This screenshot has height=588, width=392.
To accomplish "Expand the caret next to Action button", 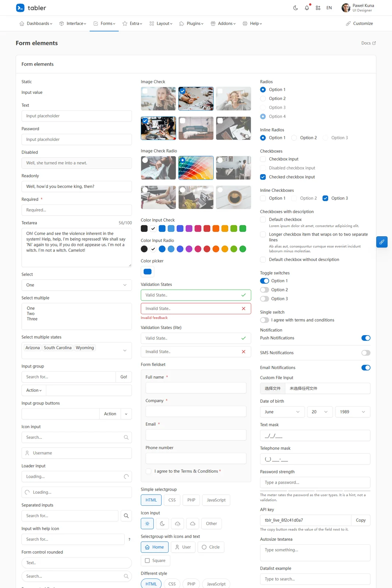I will pyautogui.click(x=126, y=414).
